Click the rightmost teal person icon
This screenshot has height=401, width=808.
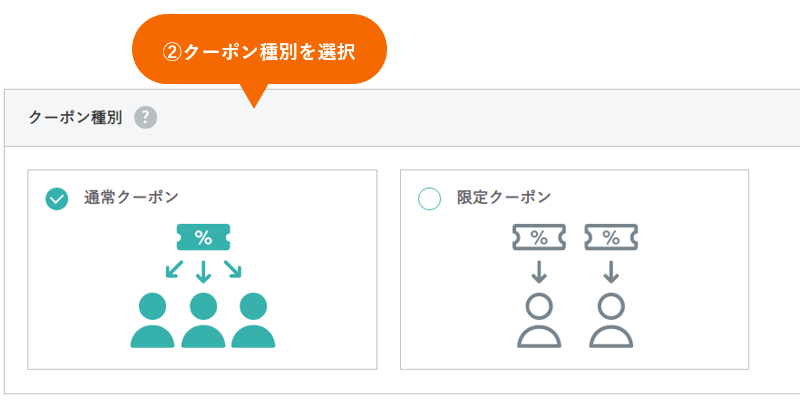253,320
